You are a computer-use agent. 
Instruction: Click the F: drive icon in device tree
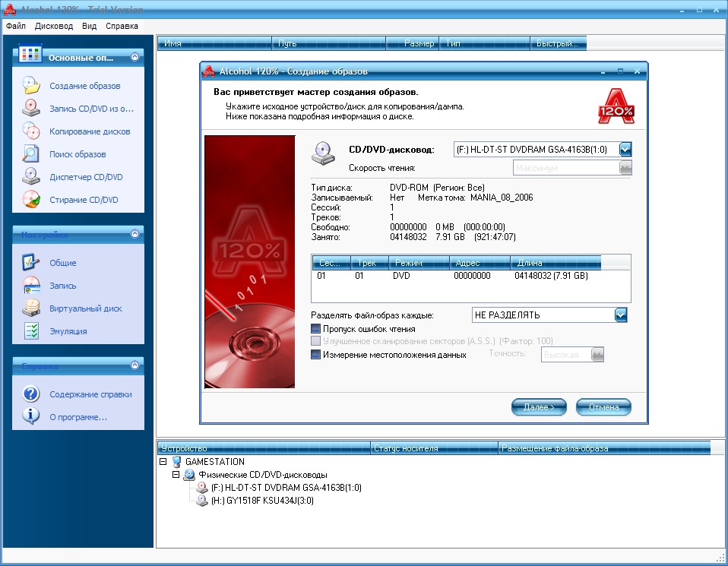(x=202, y=488)
